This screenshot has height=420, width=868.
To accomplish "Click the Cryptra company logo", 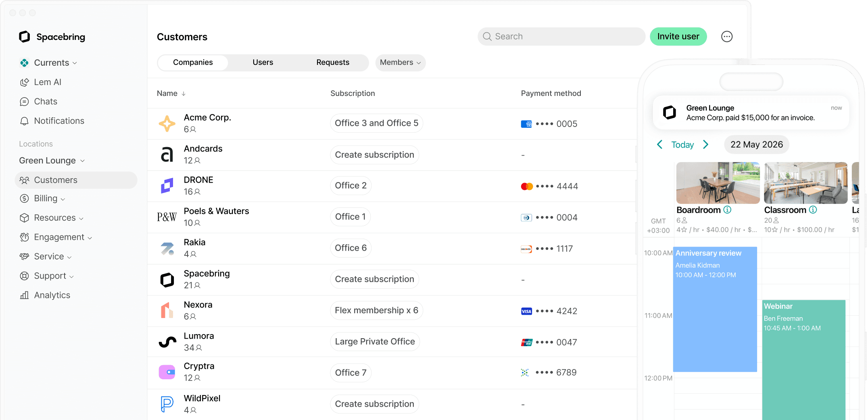I will 167,372.
